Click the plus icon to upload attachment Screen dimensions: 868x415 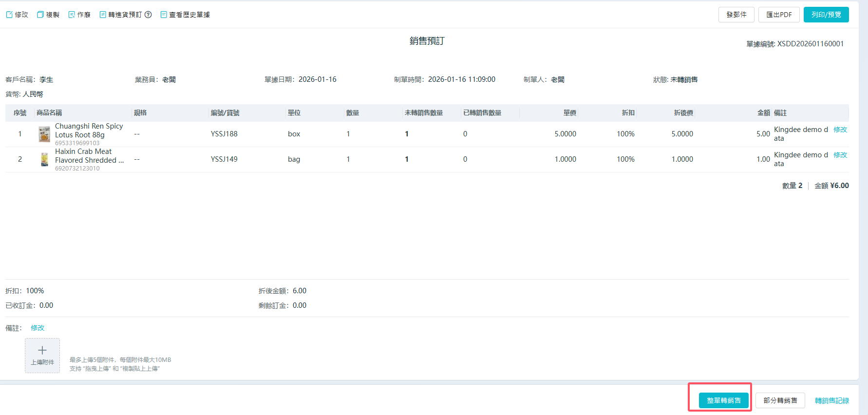click(42, 351)
